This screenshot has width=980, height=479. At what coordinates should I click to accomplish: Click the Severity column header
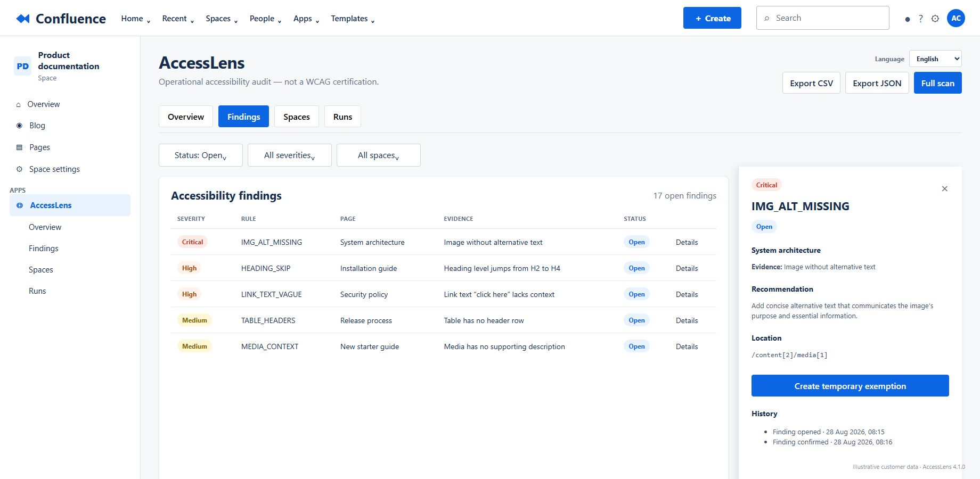191,219
